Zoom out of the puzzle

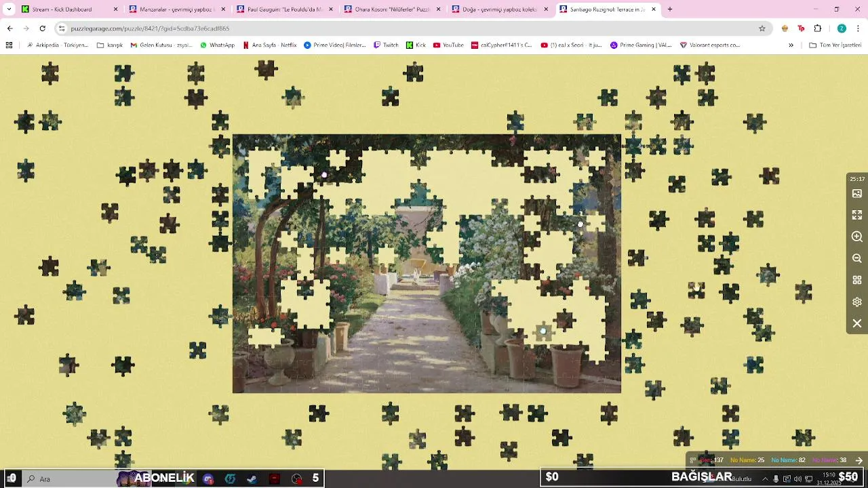click(857, 258)
